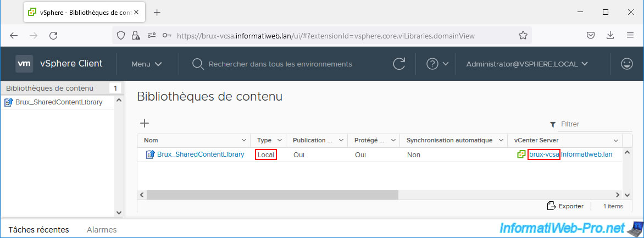Sort by the vCenter Server column header
Viewport: 644px width, 238px height.
[536, 141]
